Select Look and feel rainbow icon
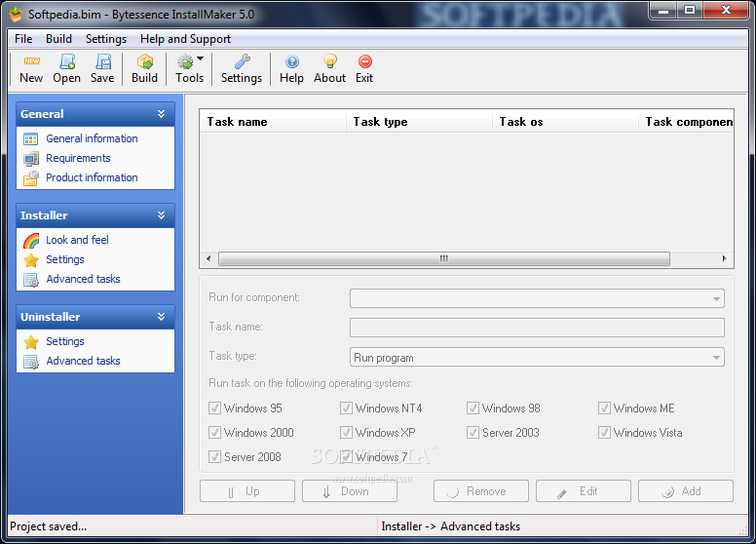The width and height of the screenshot is (756, 544). tap(31, 240)
